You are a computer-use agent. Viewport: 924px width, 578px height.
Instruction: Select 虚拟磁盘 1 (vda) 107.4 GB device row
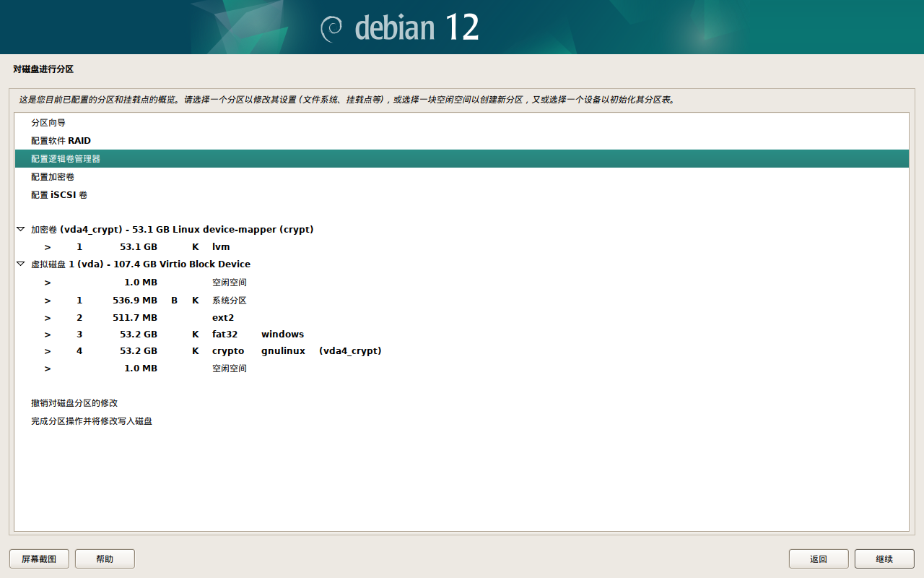(x=462, y=264)
